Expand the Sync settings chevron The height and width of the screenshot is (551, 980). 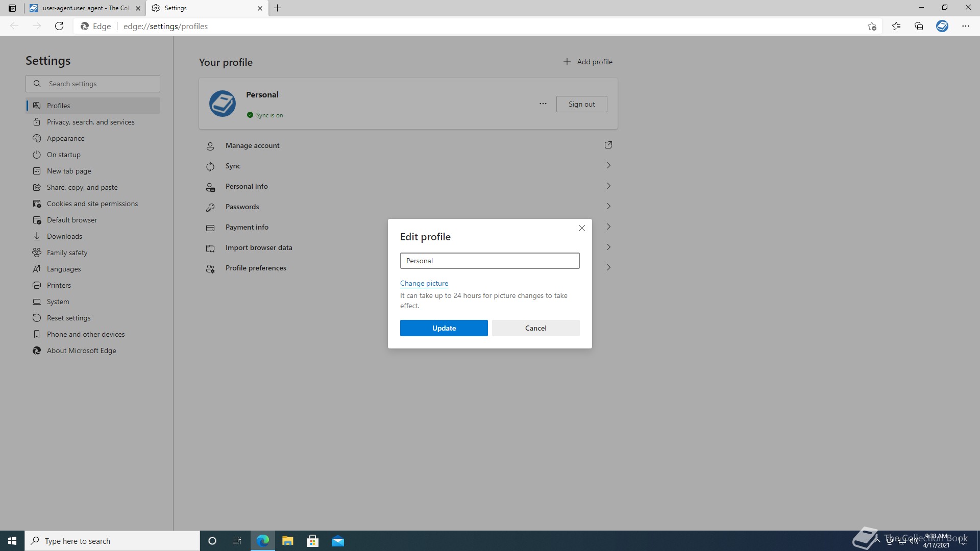pyautogui.click(x=608, y=166)
